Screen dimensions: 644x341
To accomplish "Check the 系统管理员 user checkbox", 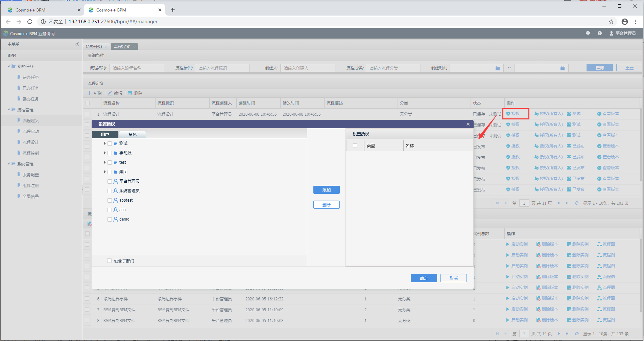I will pyautogui.click(x=110, y=191).
